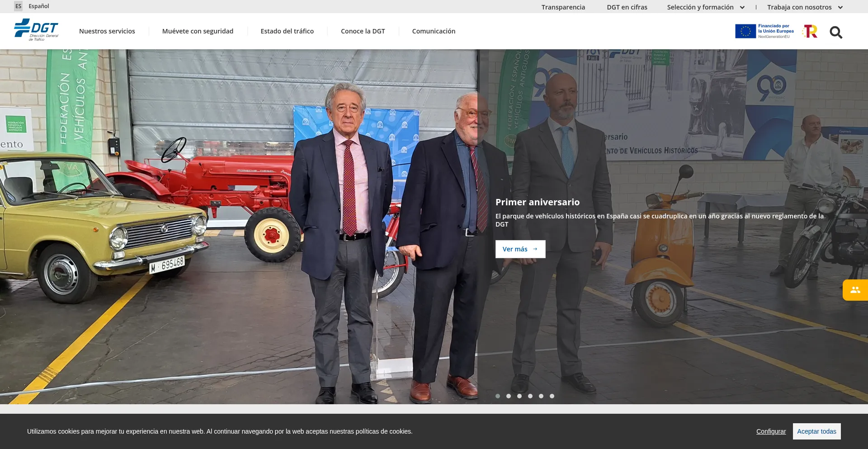Open the Transparencia link
The height and width of the screenshot is (449, 868).
[x=563, y=7]
